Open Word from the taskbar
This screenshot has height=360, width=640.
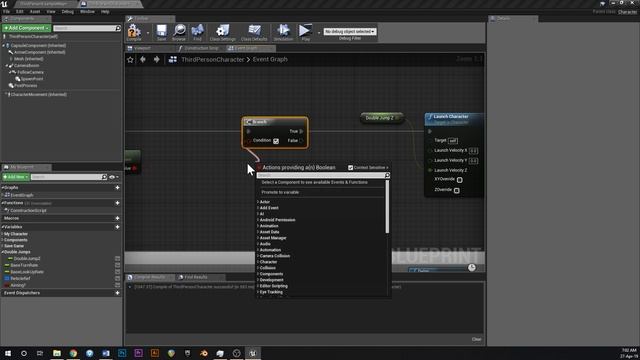point(106,353)
